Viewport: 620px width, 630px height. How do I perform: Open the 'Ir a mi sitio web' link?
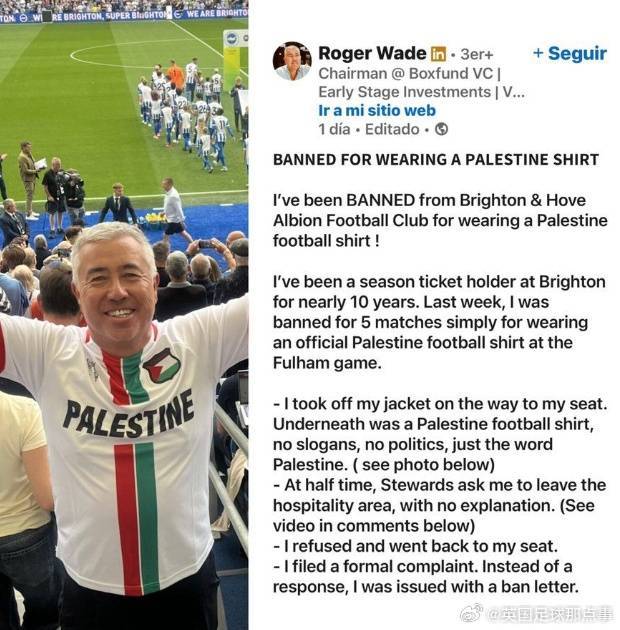(377, 110)
